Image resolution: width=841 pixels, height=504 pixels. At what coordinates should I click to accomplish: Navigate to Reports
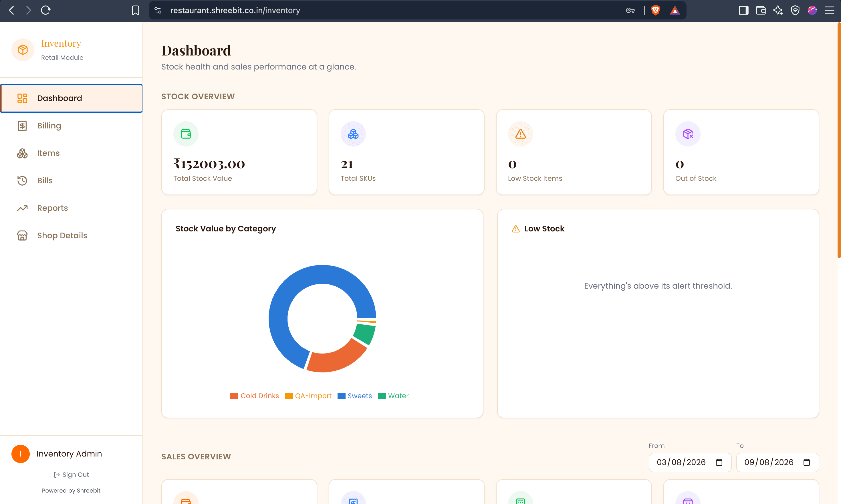tap(71, 208)
